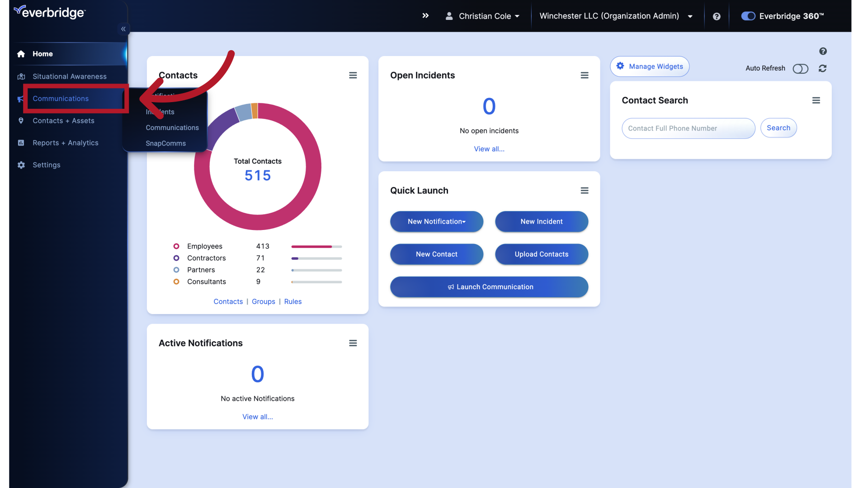Screen dimensions: 868x488
Task: Open the Home icon in the sidebar
Action: point(21,54)
